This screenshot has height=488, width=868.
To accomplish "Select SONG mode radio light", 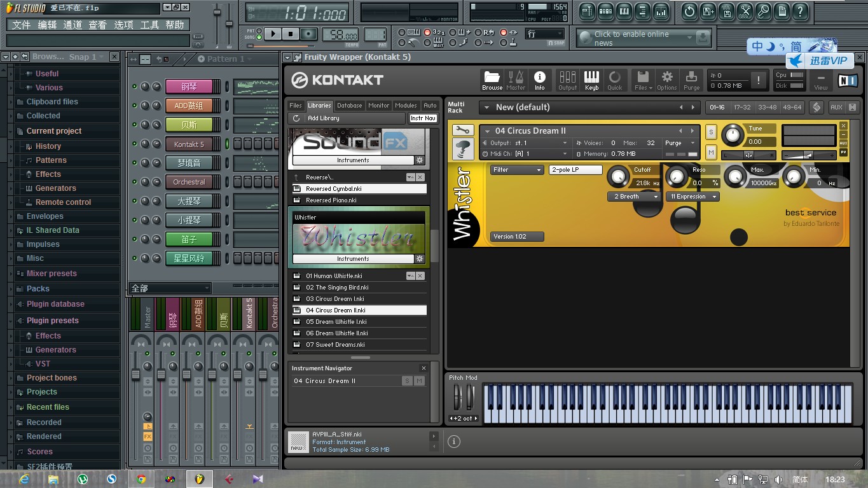I will coord(260,38).
